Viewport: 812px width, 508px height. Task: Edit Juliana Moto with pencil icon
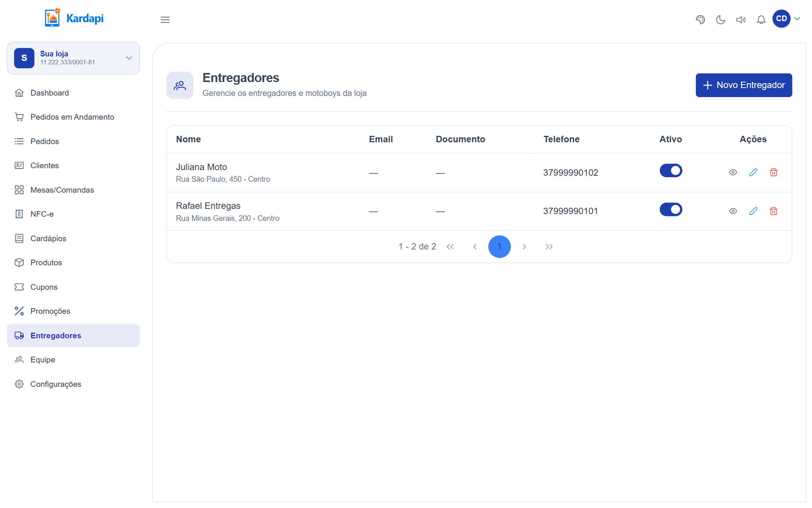(x=753, y=172)
